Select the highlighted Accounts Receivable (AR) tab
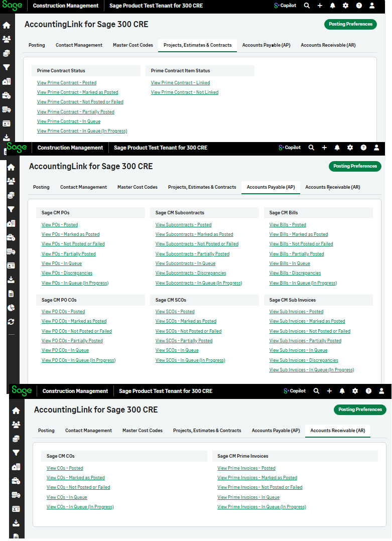 337,431
